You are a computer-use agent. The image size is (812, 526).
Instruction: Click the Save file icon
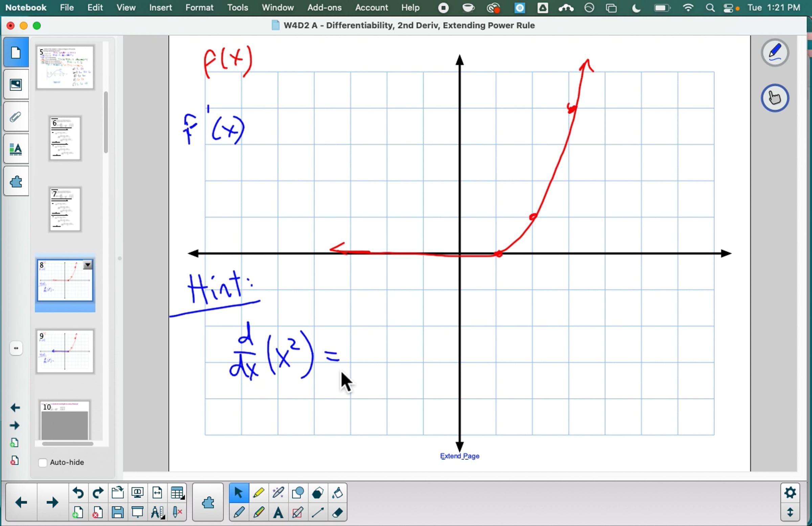tap(118, 512)
